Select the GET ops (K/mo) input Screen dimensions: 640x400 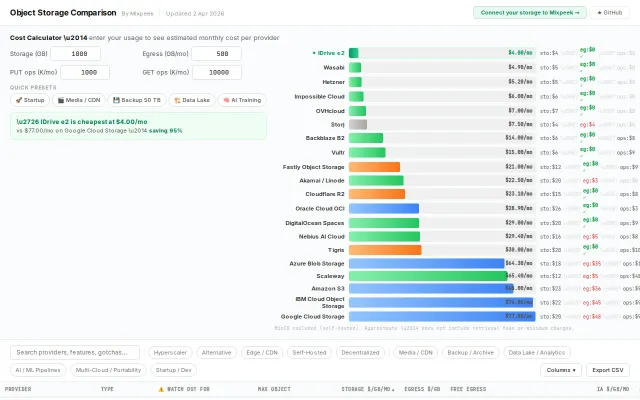[x=217, y=72]
